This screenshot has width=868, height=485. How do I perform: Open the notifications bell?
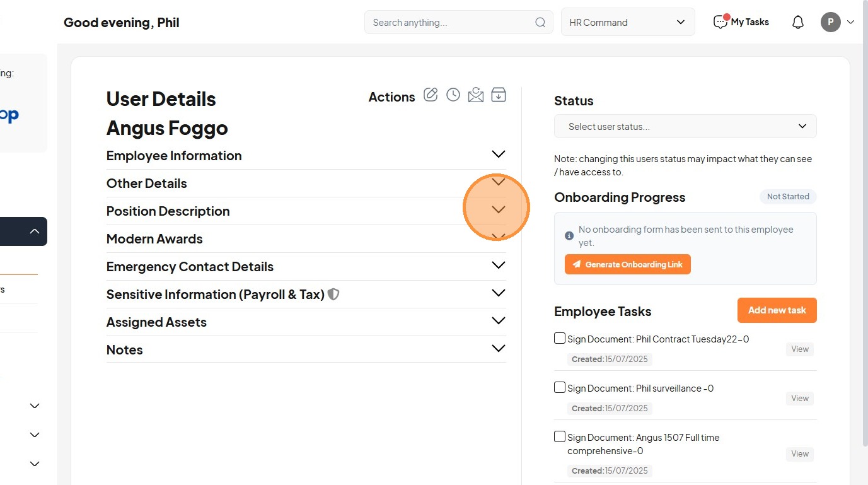pos(798,23)
